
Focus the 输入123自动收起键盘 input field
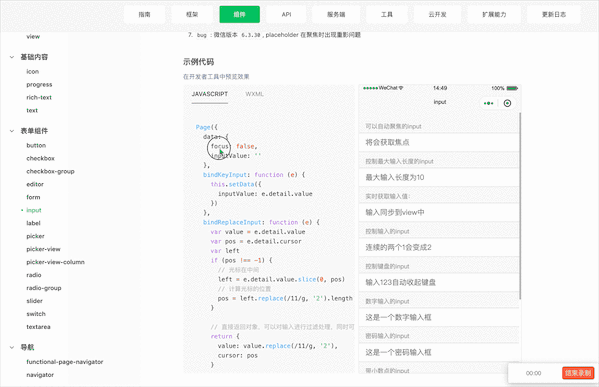[439, 282]
